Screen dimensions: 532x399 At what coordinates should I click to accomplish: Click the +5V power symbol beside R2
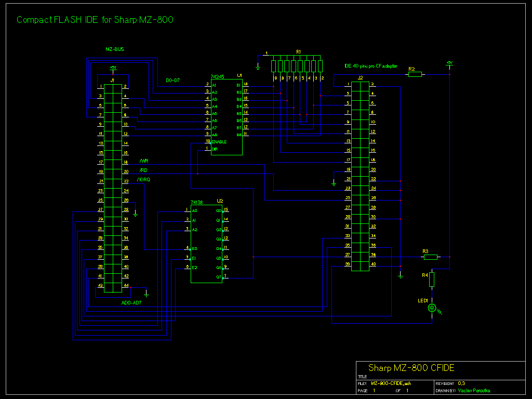coord(449,64)
